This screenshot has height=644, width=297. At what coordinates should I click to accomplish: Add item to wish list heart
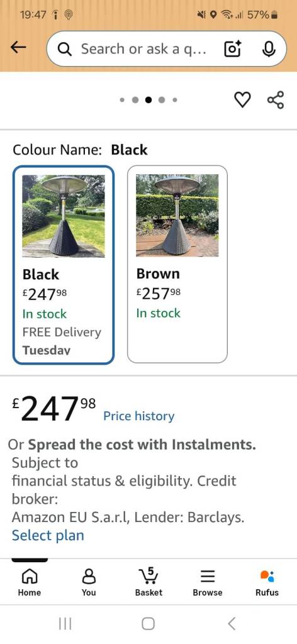click(x=242, y=100)
